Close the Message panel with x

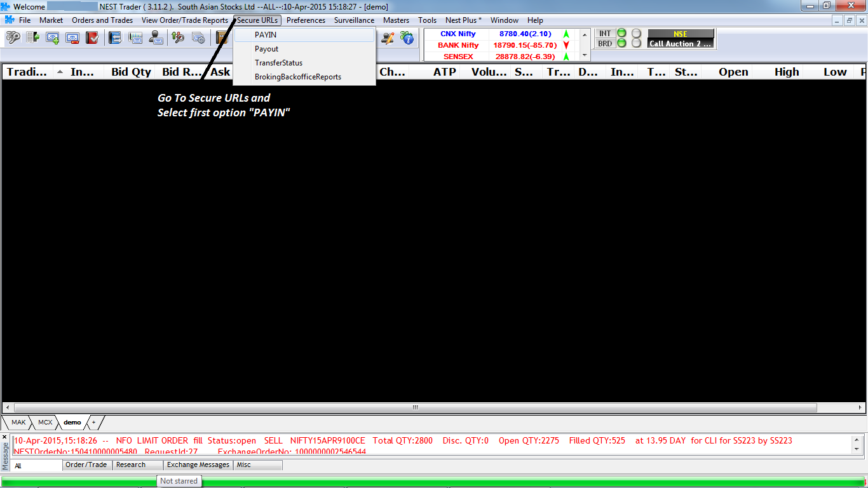click(x=5, y=437)
